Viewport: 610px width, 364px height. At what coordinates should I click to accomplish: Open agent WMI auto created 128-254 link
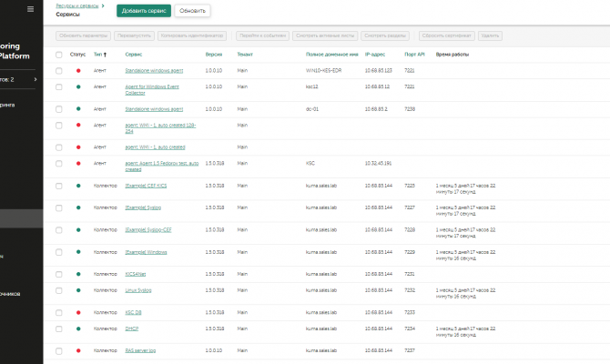[160, 128]
